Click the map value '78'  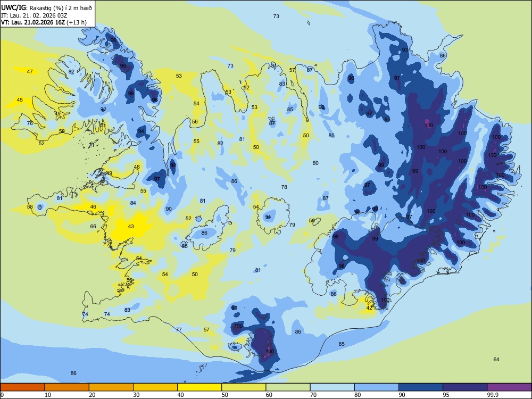284,187
